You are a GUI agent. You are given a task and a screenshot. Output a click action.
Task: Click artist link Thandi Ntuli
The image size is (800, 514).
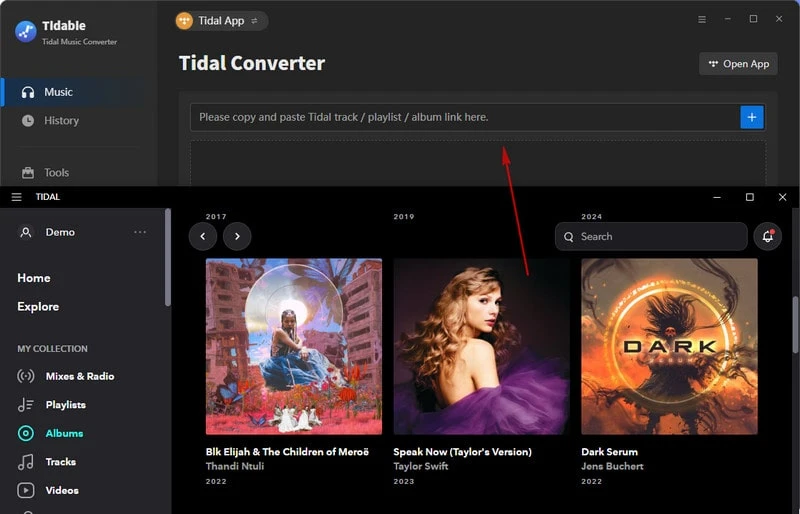pos(235,466)
